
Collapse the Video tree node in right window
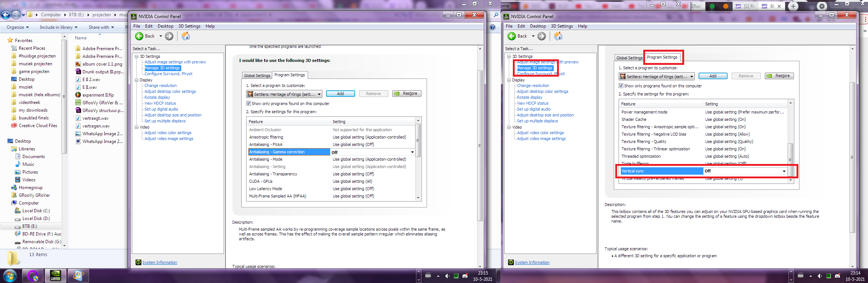[509, 127]
